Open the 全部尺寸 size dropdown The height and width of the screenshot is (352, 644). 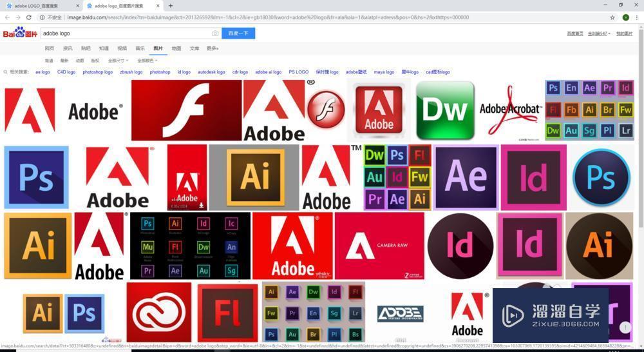118,61
